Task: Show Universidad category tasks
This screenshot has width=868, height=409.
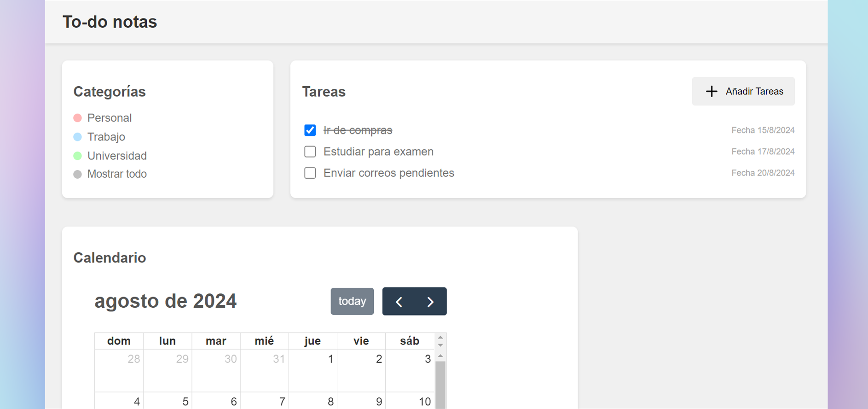Action: tap(117, 156)
